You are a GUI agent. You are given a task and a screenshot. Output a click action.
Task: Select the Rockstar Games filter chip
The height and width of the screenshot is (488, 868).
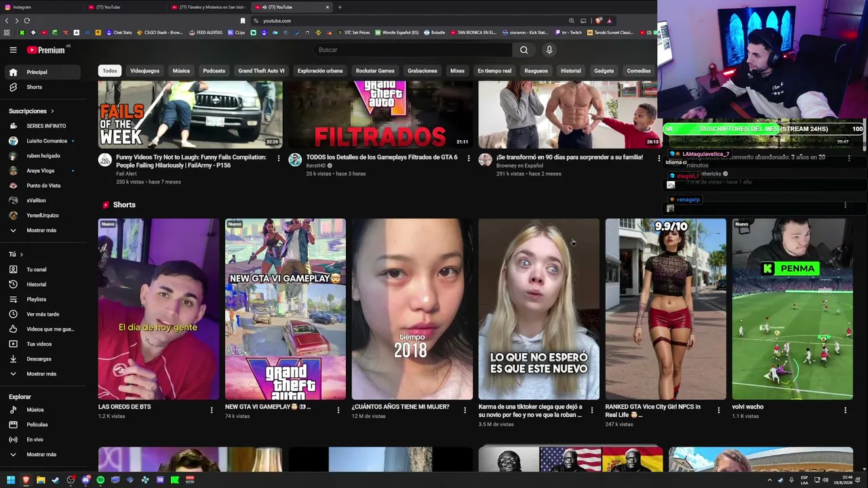point(375,70)
